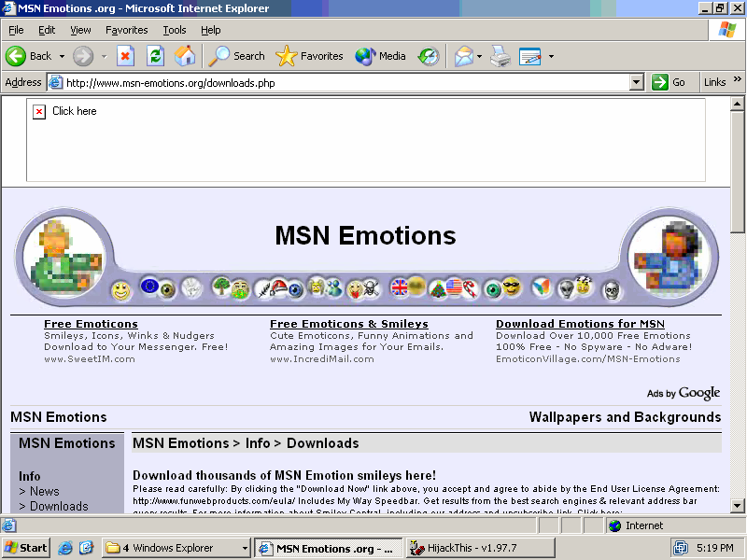Open the Mail button dropdown arrow

[x=479, y=56]
